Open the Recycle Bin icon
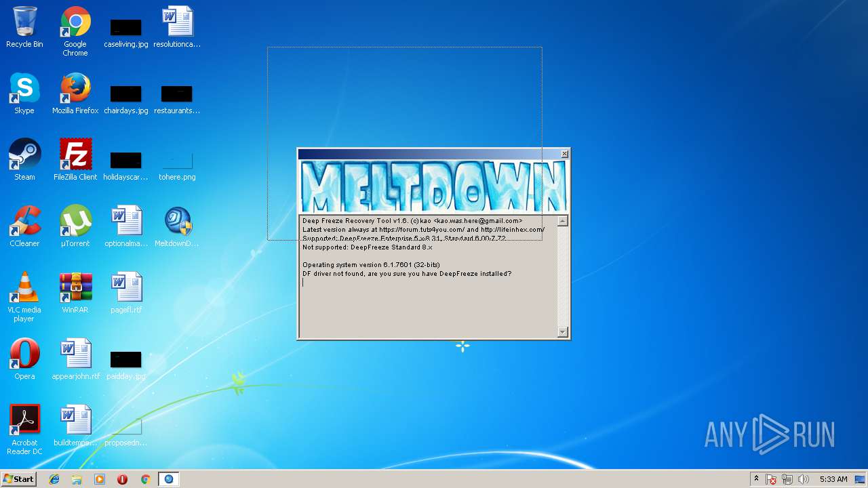The image size is (868, 488). 24,27
